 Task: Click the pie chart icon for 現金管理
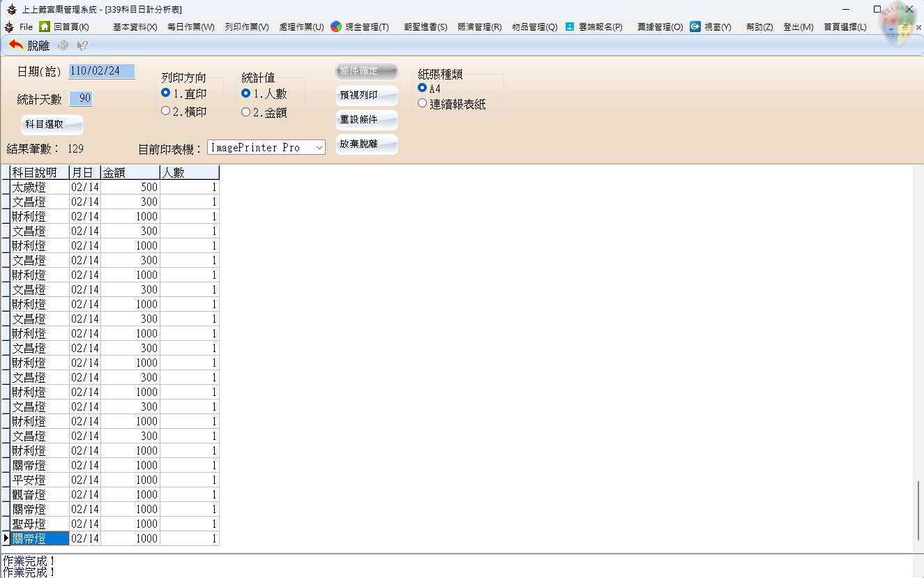pos(336,26)
